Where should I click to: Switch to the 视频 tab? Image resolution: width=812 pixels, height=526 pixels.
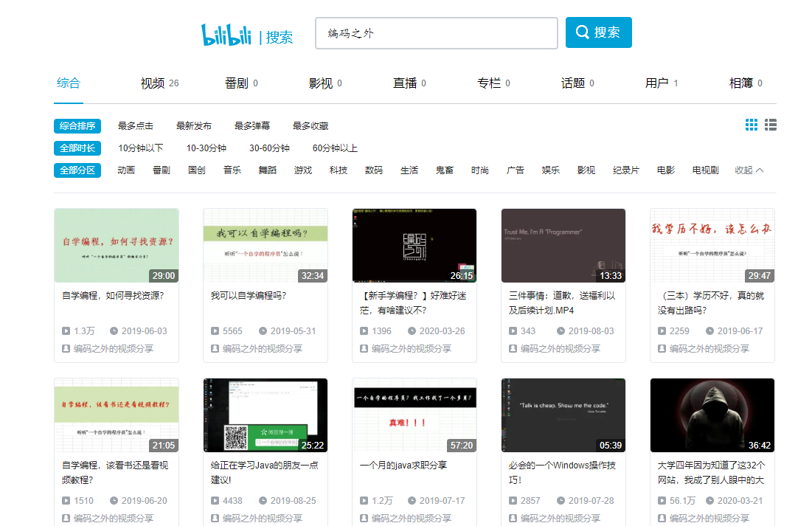(x=153, y=83)
